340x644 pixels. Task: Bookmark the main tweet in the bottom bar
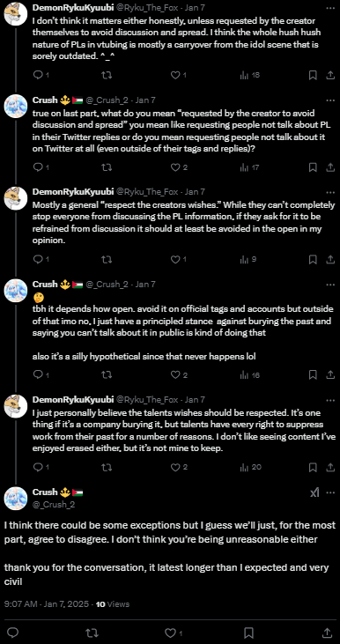[248, 632]
